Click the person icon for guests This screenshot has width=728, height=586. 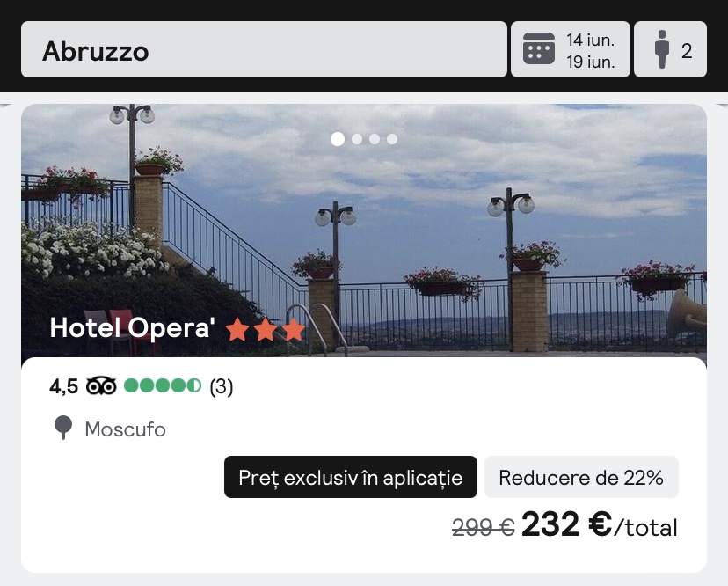pyautogui.click(x=661, y=48)
